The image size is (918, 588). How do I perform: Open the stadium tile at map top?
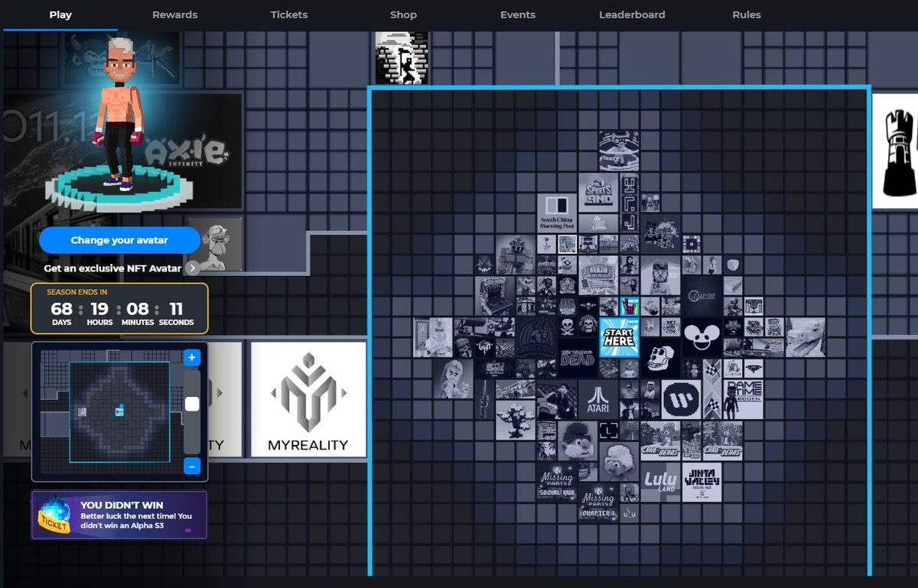point(619,151)
